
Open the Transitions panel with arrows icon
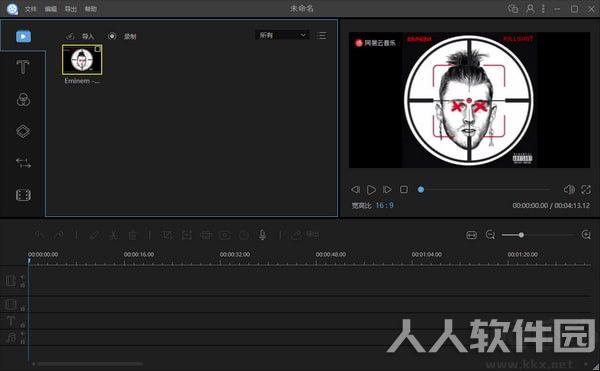click(23, 163)
